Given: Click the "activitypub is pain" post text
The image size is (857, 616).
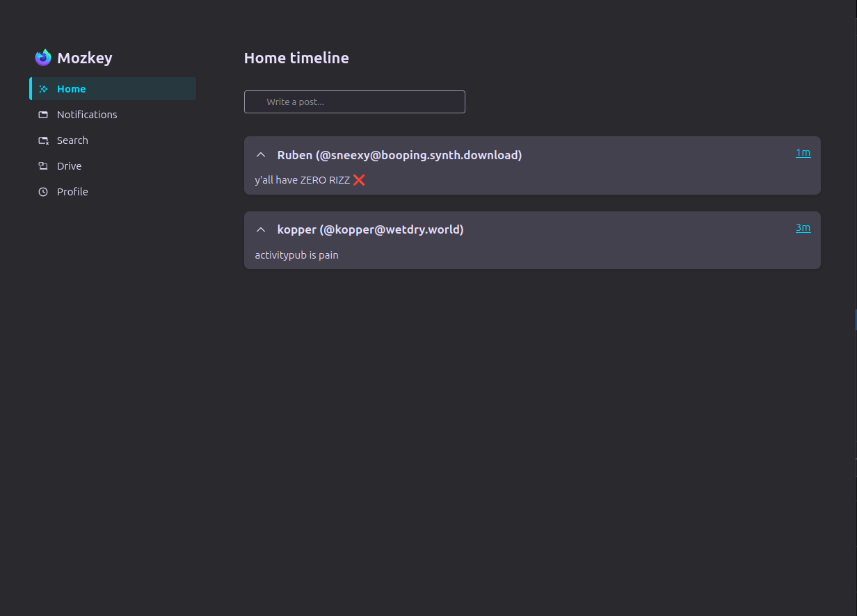Looking at the screenshot, I should (296, 255).
